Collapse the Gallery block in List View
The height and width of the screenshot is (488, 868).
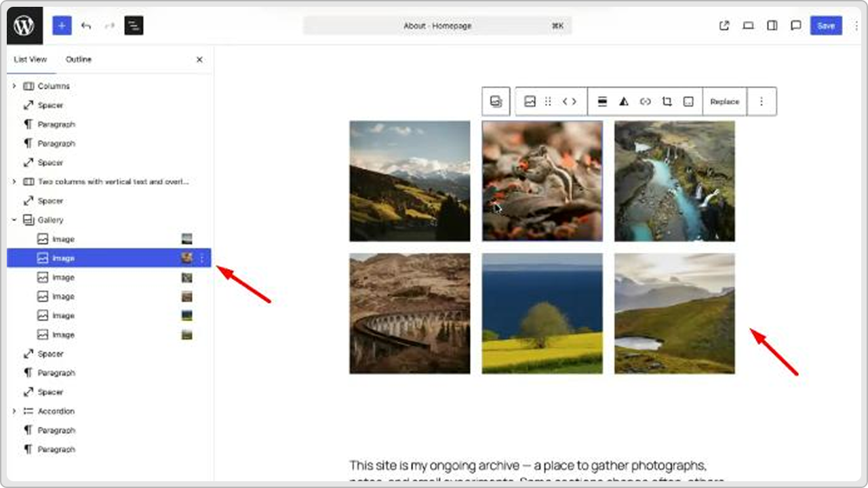[x=14, y=220]
